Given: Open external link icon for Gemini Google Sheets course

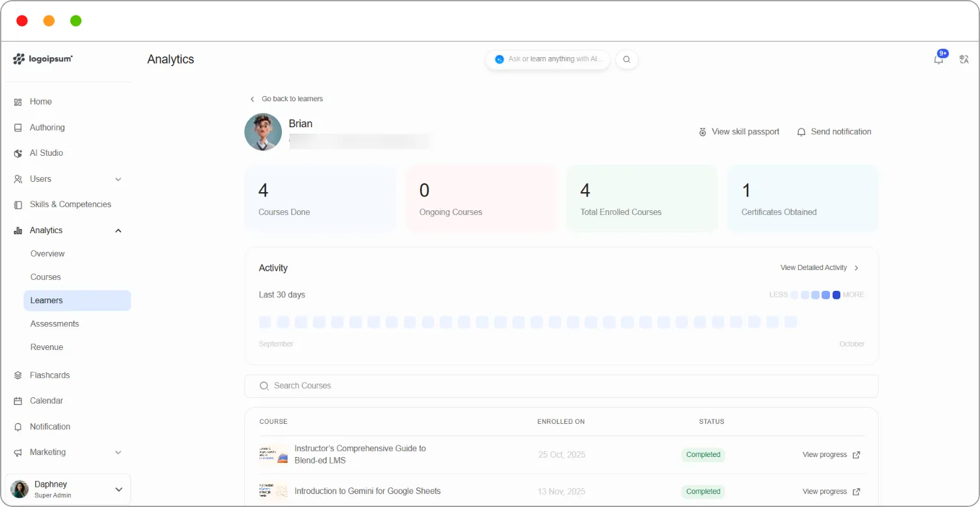Looking at the screenshot, I should (x=856, y=491).
